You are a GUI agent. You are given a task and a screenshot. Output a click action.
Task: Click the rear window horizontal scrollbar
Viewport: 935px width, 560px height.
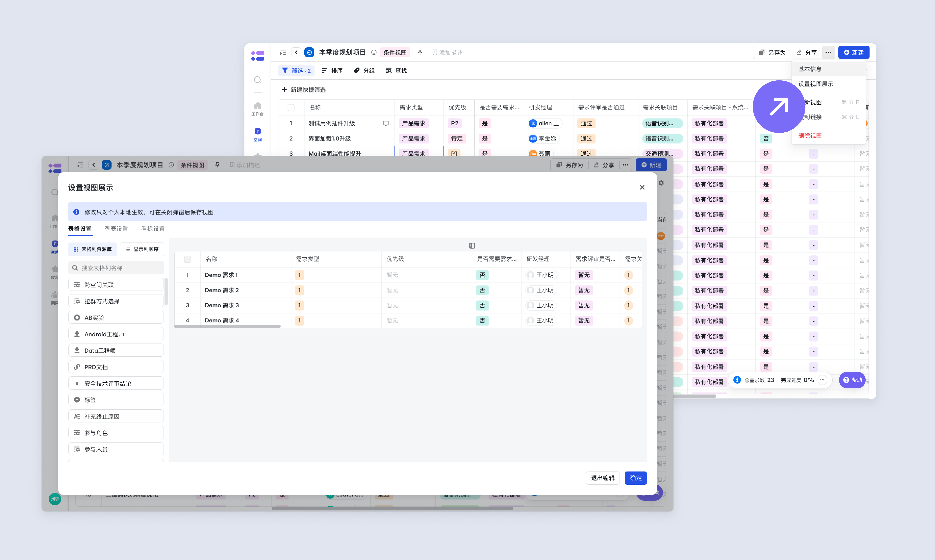click(x=695, y=396)
